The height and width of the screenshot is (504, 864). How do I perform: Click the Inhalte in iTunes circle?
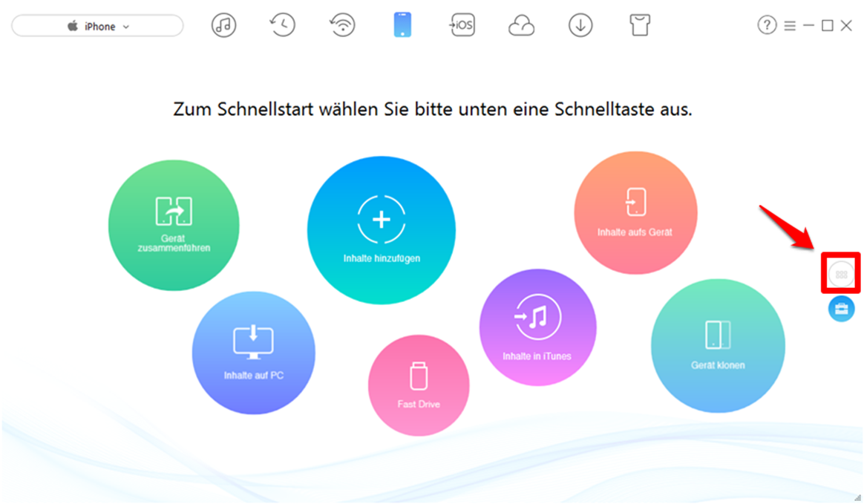click(537, 327)
